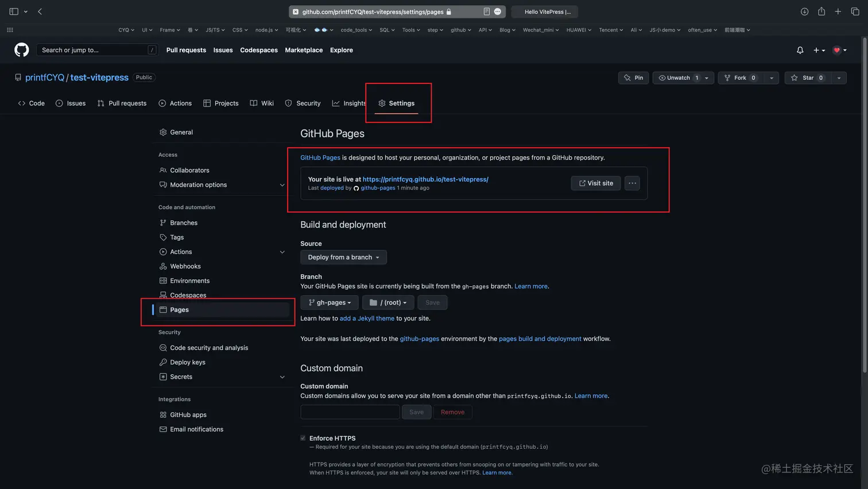Open Code tab
This screenshot has height=489, width=868.
point(31,103)
